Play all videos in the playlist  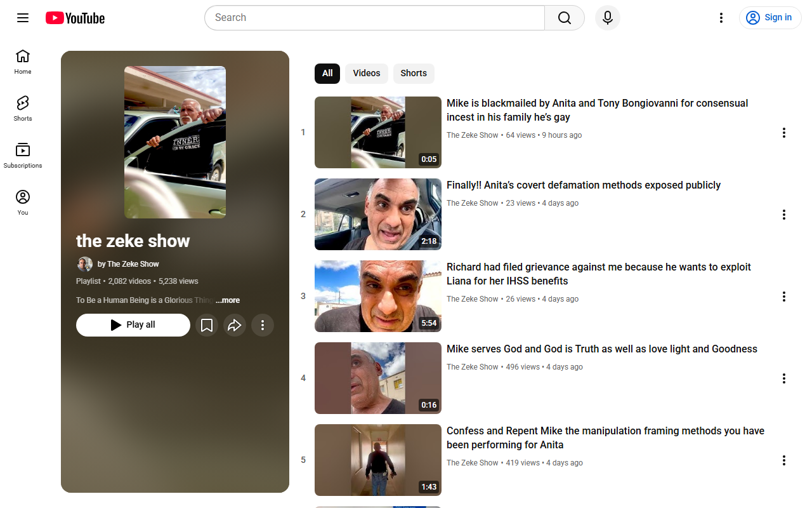point(133,325)
